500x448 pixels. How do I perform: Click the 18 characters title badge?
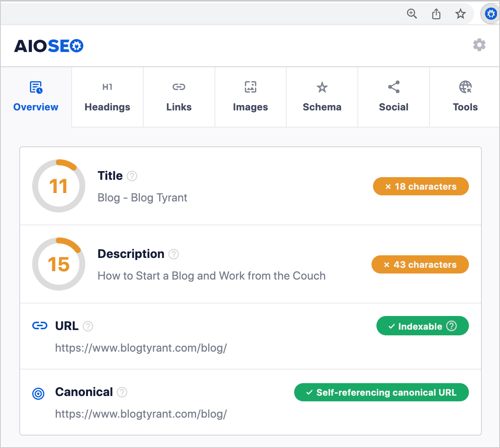click(421, 186)
